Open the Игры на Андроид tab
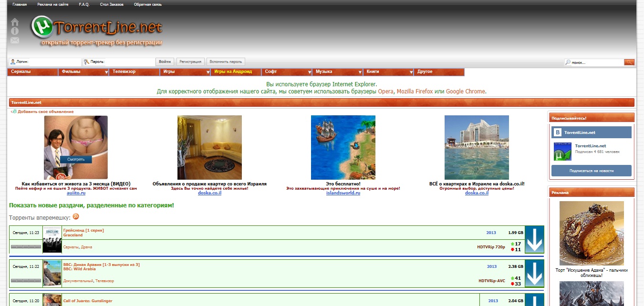This screenshot has height=306, width=644. pos(236,72)
